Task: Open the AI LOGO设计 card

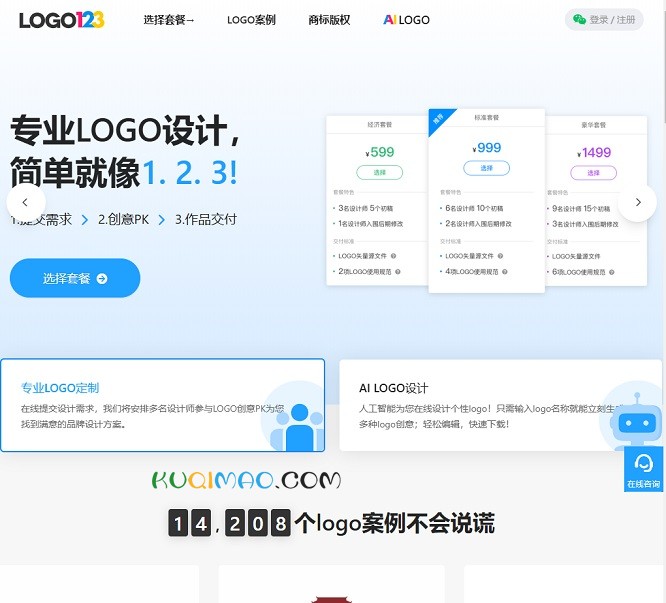Action: (x=500, y=405)
